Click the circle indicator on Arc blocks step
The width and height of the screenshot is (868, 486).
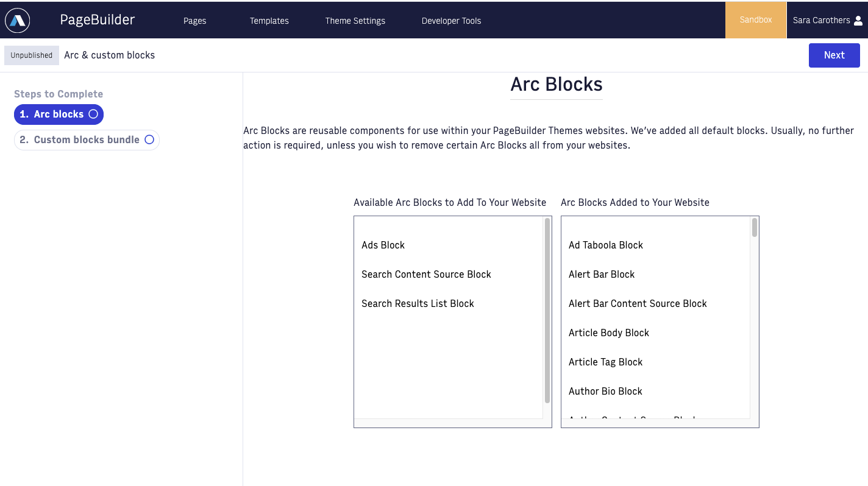pos(93,114)
